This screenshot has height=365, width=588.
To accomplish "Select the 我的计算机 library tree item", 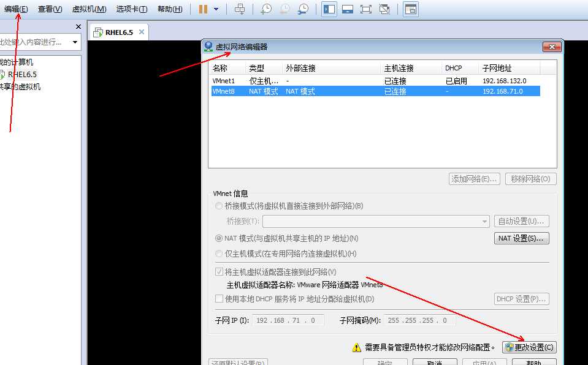I will (17, 62).
